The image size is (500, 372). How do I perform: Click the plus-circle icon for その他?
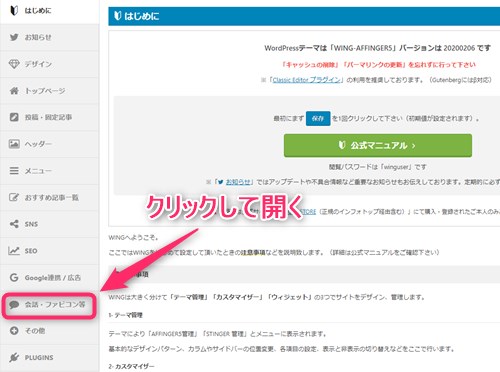pyautogui.click(x=14, y=331)
